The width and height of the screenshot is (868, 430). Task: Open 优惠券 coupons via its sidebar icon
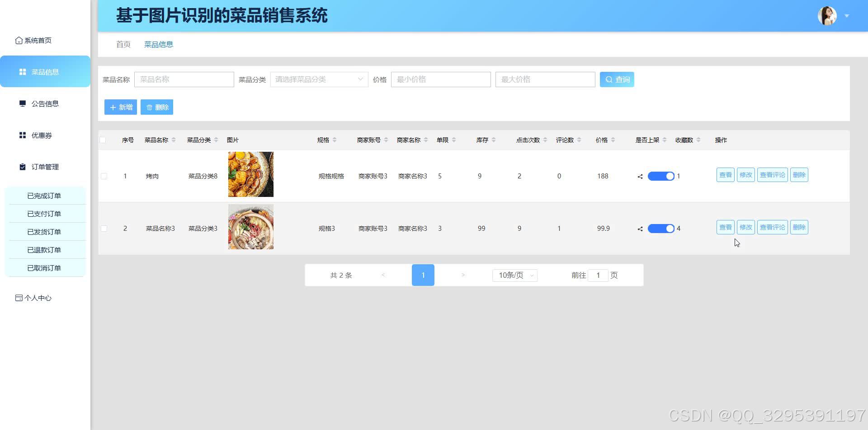coord(22,135)
